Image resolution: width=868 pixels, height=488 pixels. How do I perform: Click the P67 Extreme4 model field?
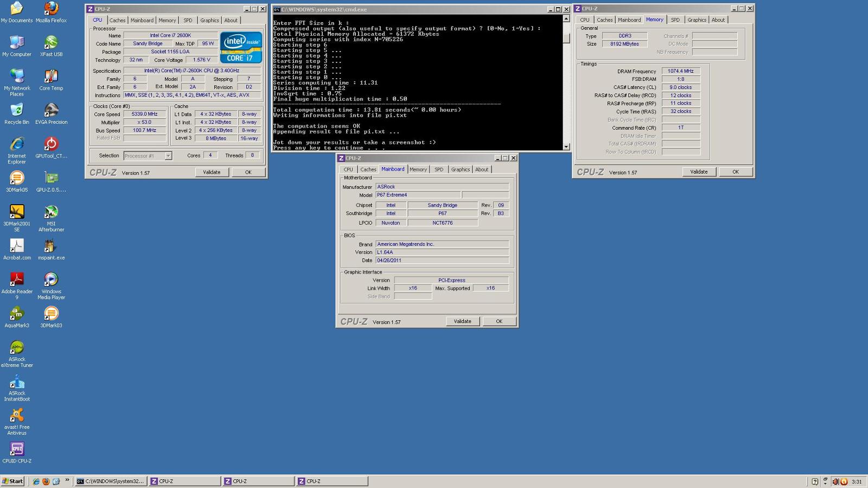click(418, 195)
